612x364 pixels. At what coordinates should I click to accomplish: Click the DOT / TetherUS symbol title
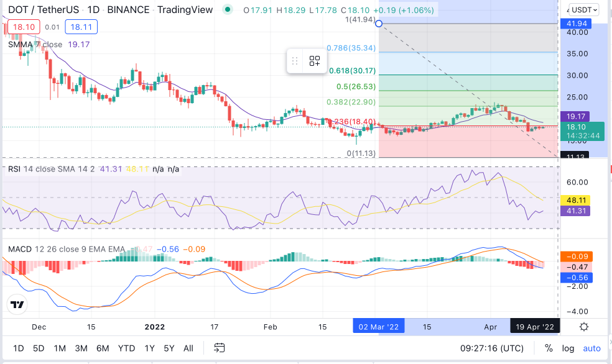tap(44, 10)
